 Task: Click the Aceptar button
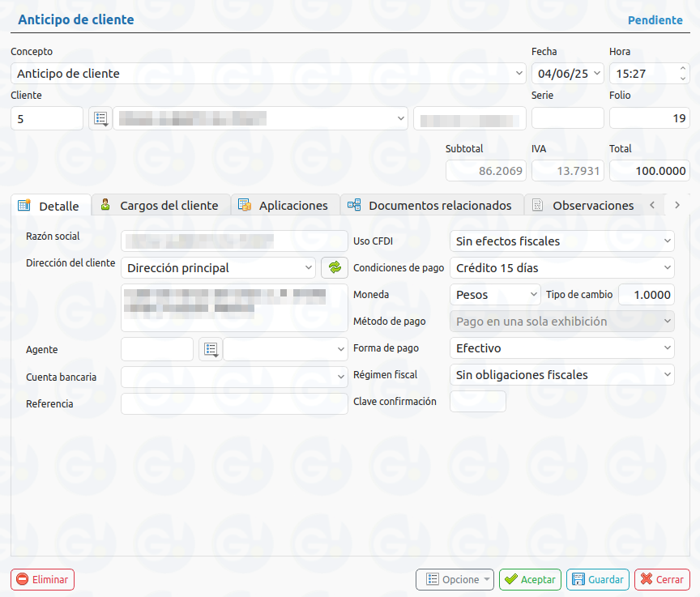[x=530, y=579]
